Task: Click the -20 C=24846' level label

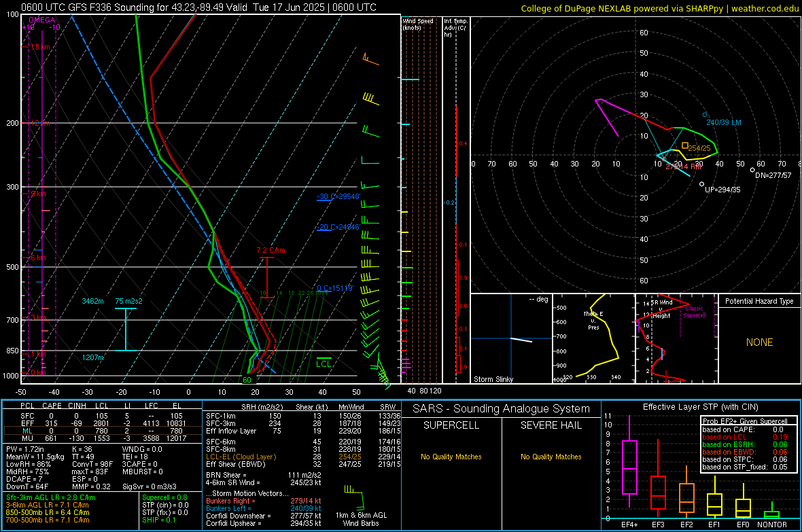Action: [338, 227]
